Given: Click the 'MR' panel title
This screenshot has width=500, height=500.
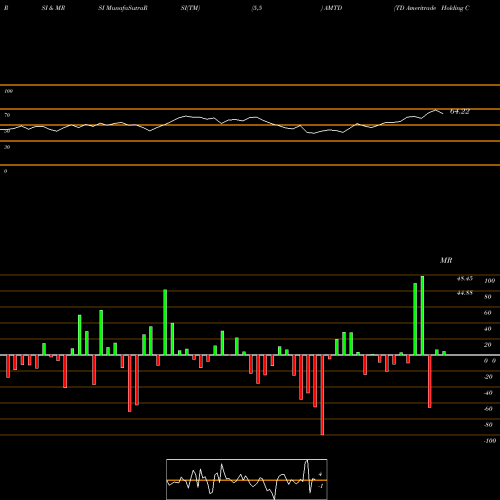Looking at the screenshot, I should 446,260.
